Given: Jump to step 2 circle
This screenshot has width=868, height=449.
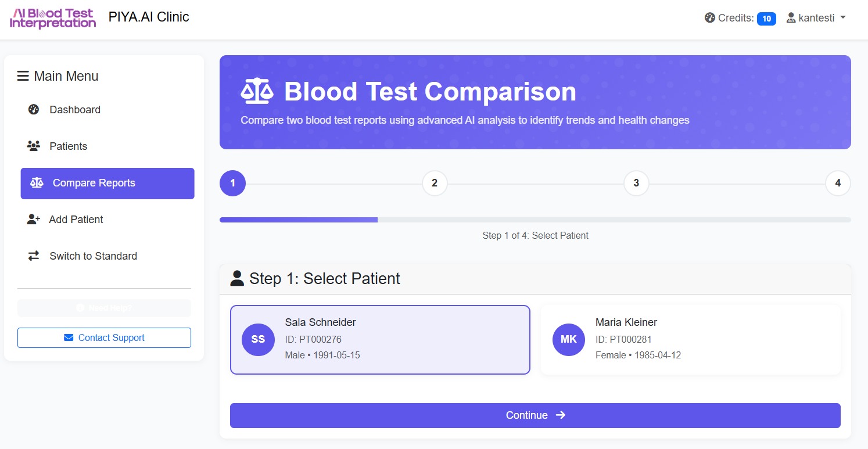Looking at the screenshot, I should 435,184.
